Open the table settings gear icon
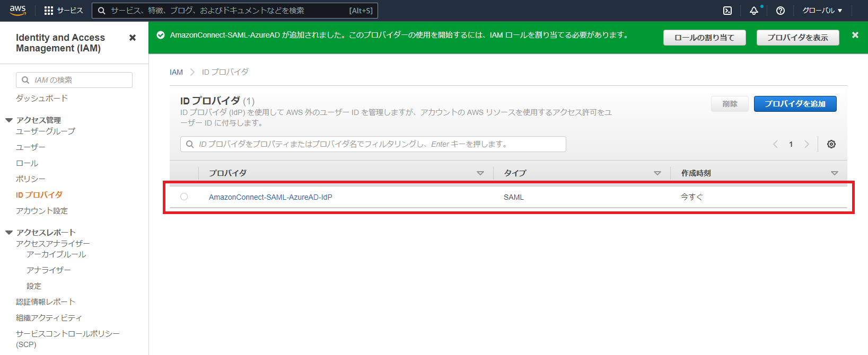 831,144
